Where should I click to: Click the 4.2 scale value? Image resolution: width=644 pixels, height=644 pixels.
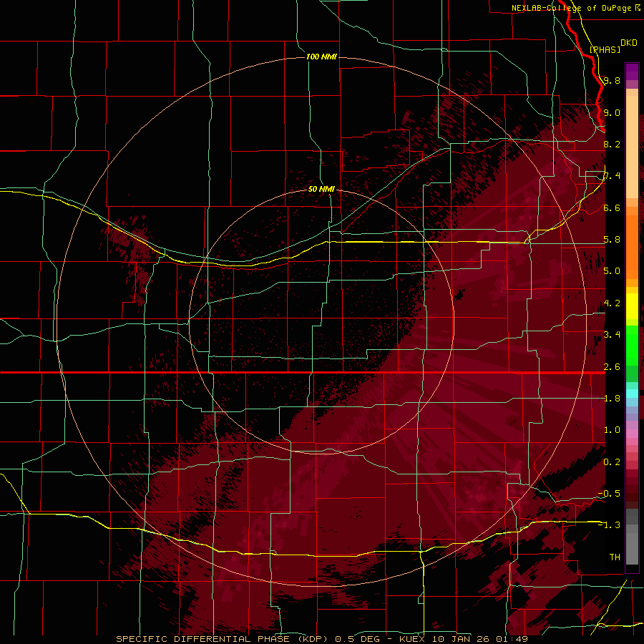pos(612,303)
